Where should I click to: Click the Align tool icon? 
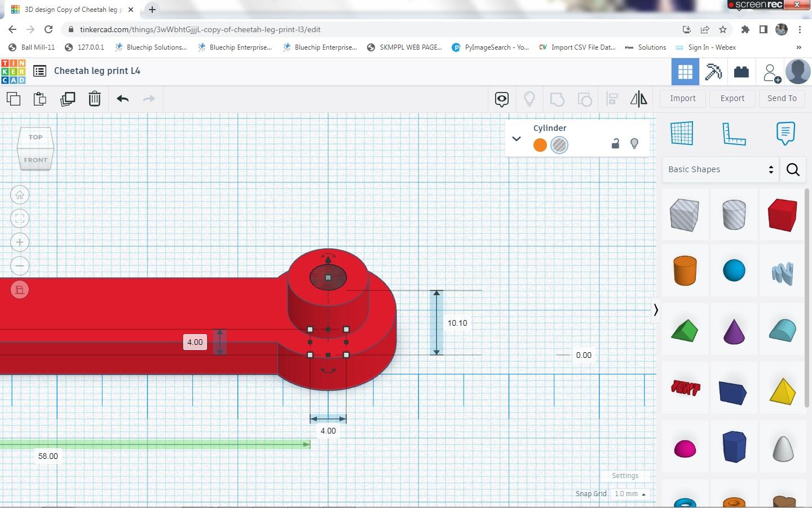click(612, 99)
